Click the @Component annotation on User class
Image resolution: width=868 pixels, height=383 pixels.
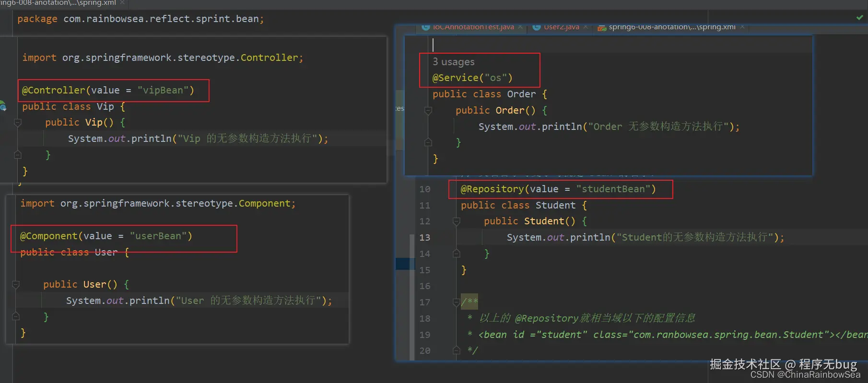click(x=48, y=236)
